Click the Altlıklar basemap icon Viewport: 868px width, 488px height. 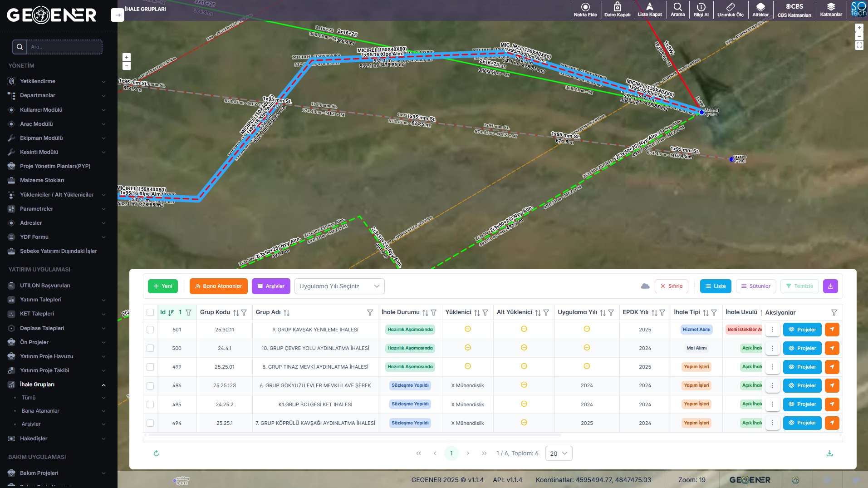point(760,10)
